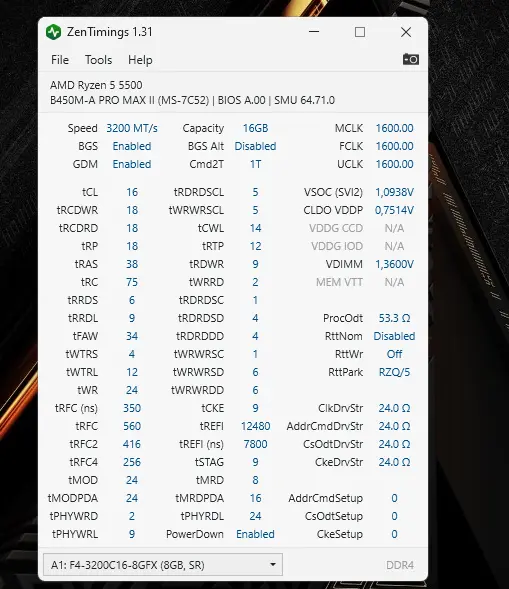Click the tRFC value 560
Viewport: 509px width, 589px height.
[x=132, y=426]
